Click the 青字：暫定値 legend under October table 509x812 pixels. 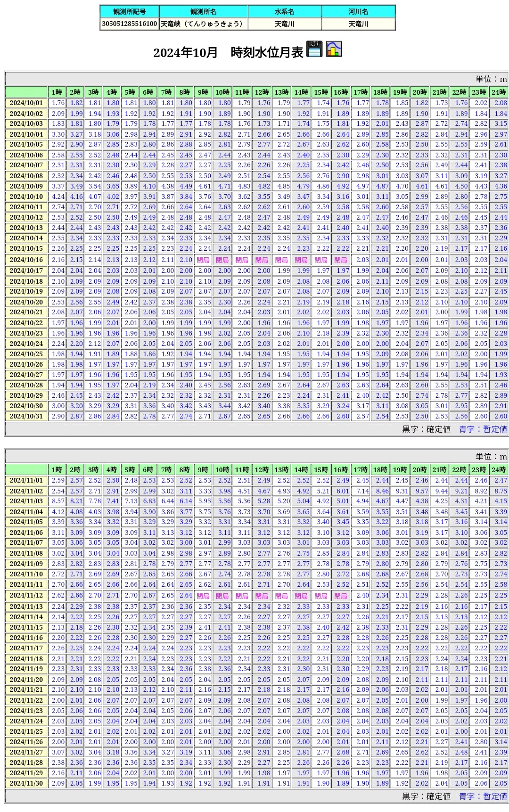(x=483, y=429)
